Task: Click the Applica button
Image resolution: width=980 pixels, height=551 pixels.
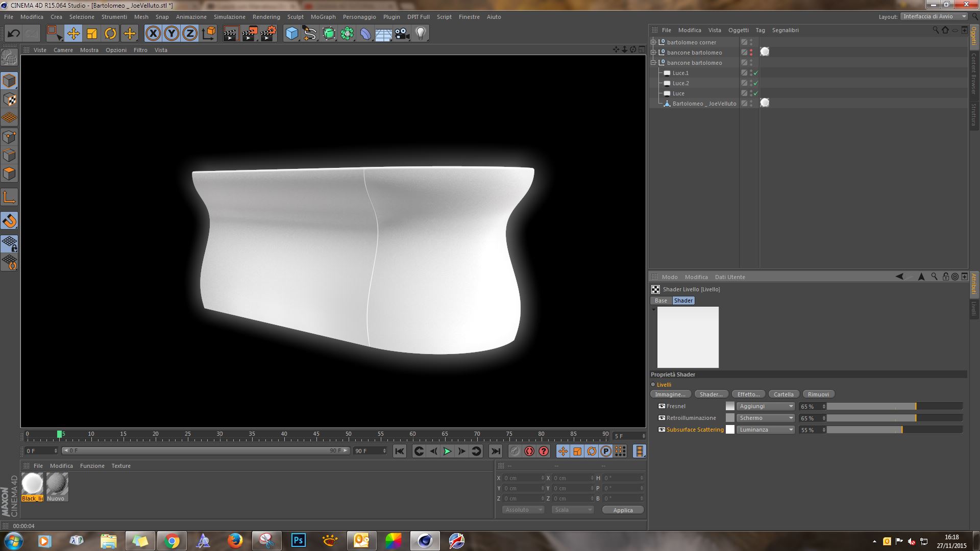Action: 623,510
